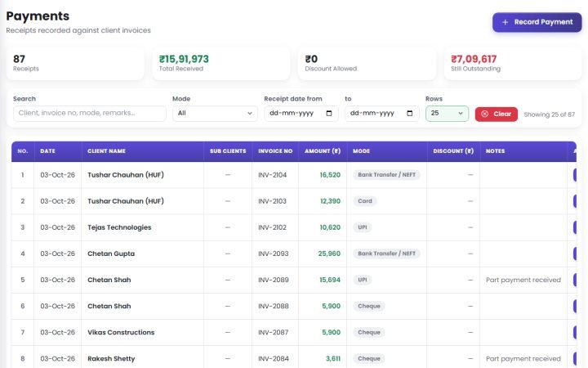Screen dimensions: 588x368
Task: Click Bank Transfer / NEFT badge for INV-2093
Action: [x=386, y=254]
